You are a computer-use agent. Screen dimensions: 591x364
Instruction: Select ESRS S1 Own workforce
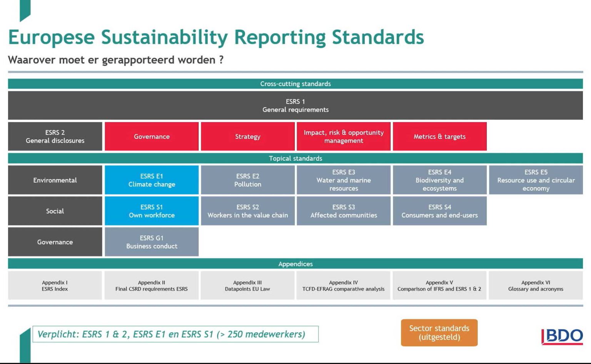(151, 211)
